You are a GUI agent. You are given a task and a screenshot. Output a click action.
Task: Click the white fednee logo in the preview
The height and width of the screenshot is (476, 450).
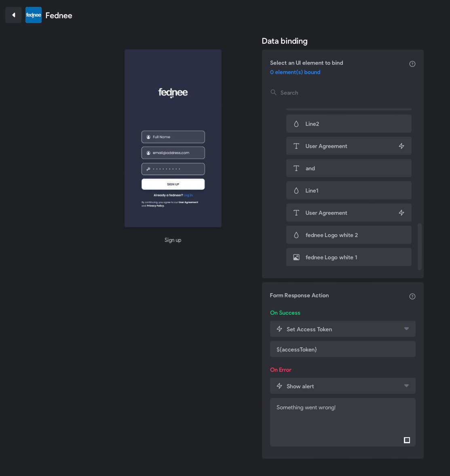(x=173, y=93)
